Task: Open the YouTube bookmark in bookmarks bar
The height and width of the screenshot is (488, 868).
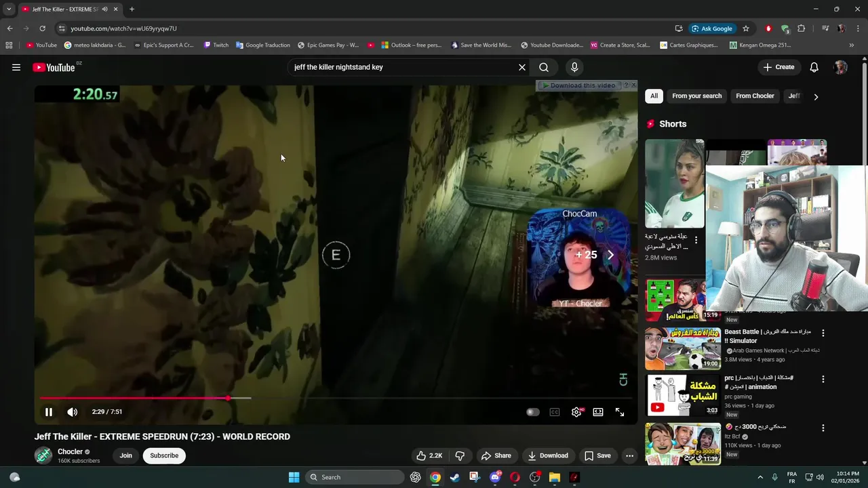Action: tap(42, 45)
